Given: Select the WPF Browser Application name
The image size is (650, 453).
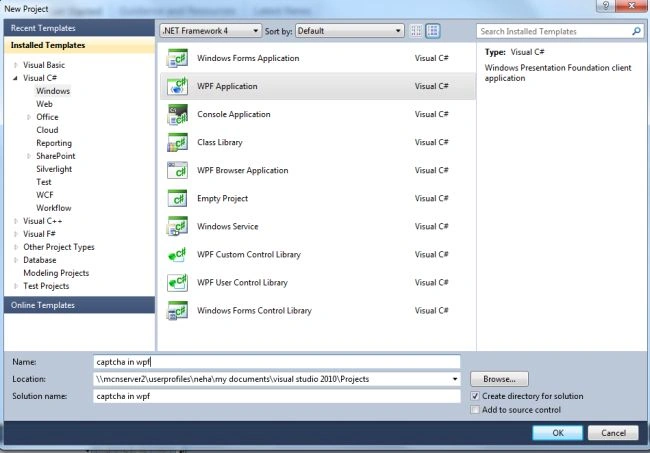Looking at the screenshot, I should pyautogui.click(x=243, y=170).
